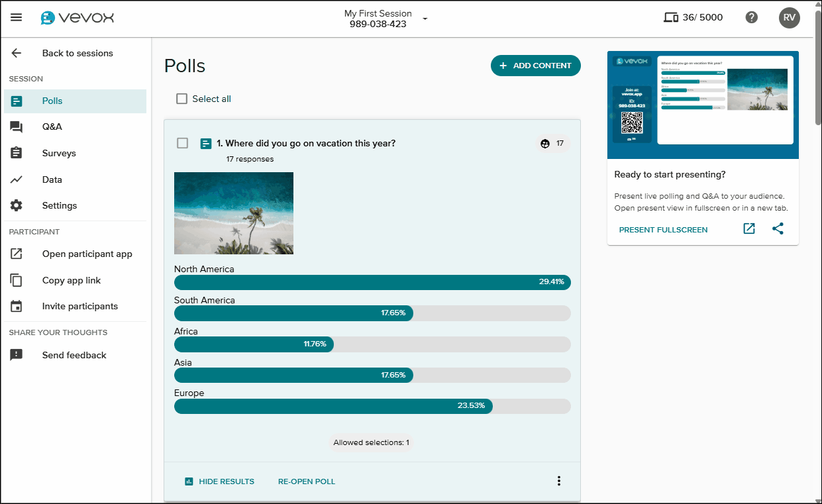This screenshot has height=504, width=822.
Task: Click Present Fullscreen link
Action: click(663, 230)
